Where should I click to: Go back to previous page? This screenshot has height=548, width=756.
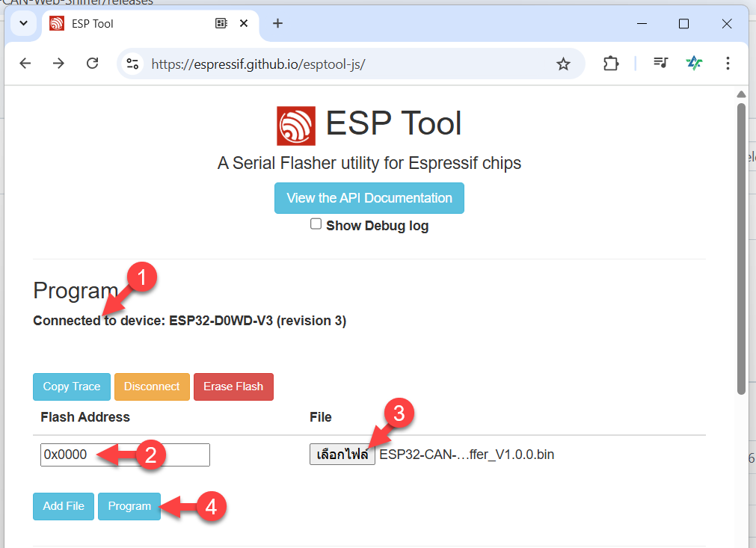tap(25, 63)
